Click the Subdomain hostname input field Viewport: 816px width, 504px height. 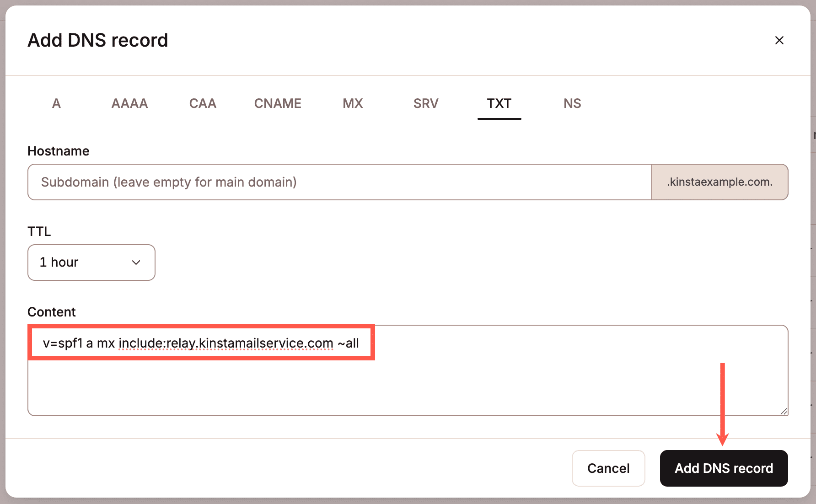tap(338, 182)
